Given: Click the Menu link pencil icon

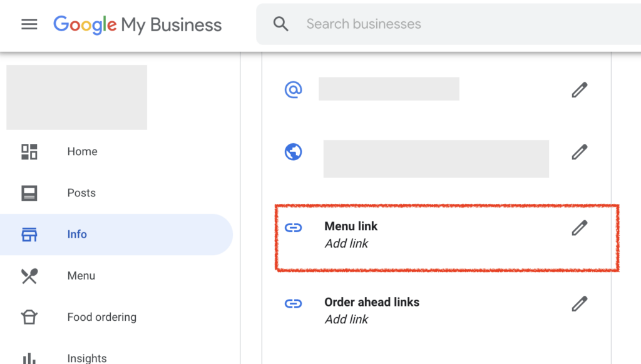Looking at the screenshot, I should pyautogui.click(x=580, y=228).
